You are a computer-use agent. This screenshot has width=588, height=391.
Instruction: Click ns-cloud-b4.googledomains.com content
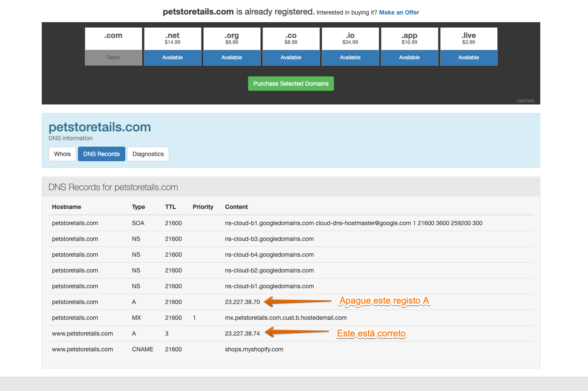click(269, 255)
